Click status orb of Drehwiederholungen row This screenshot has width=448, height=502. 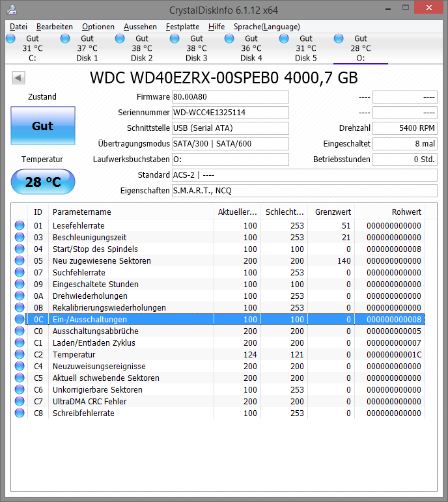pyautogui.click(x=20, y=296)
